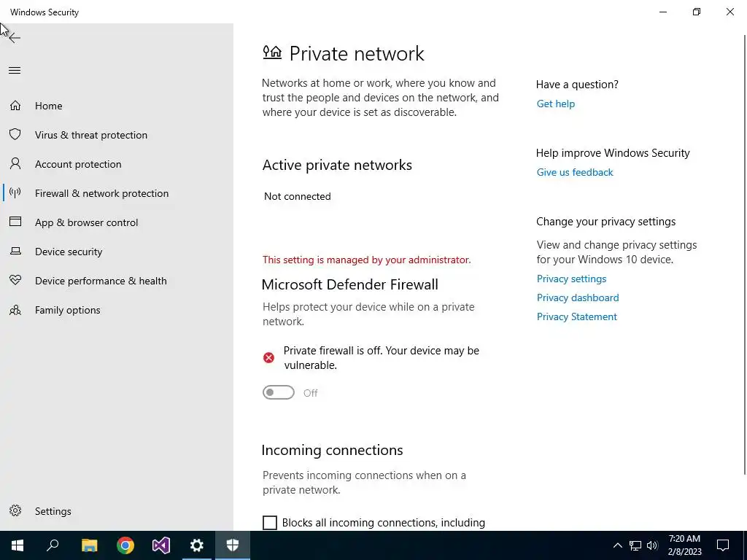This screenshot has width=747, height=560.
Task: Click the Account protection person icon
Action: click(15, 163)
